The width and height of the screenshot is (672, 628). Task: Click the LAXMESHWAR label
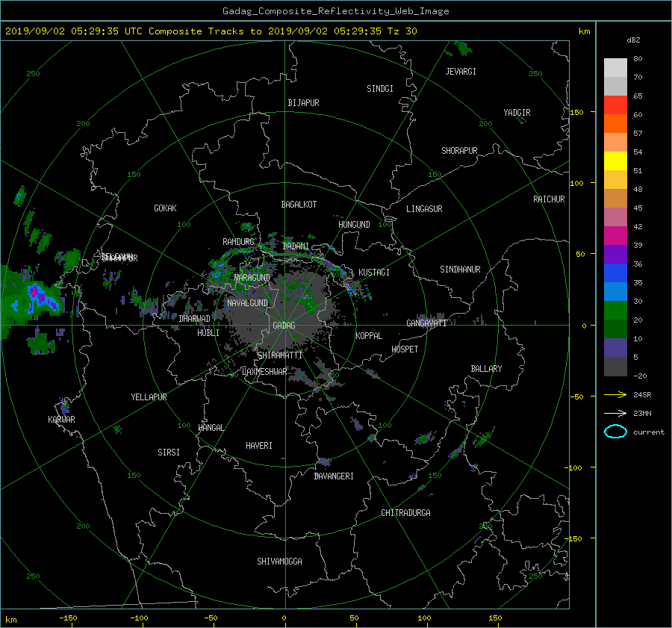[x=264, y=372]
